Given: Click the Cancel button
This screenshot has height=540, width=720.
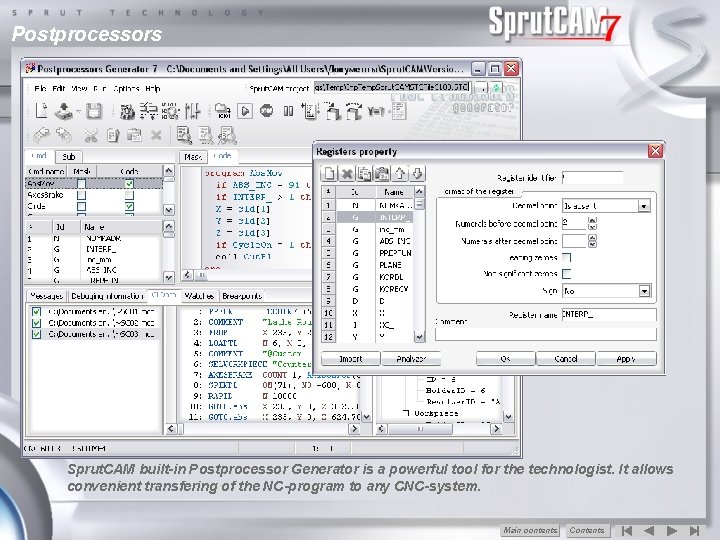Looking at the screenshot, I should [x=566, y=359].
